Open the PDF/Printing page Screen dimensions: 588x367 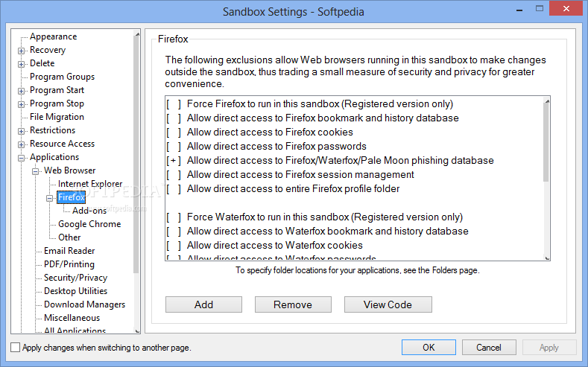tap(69, 264)
